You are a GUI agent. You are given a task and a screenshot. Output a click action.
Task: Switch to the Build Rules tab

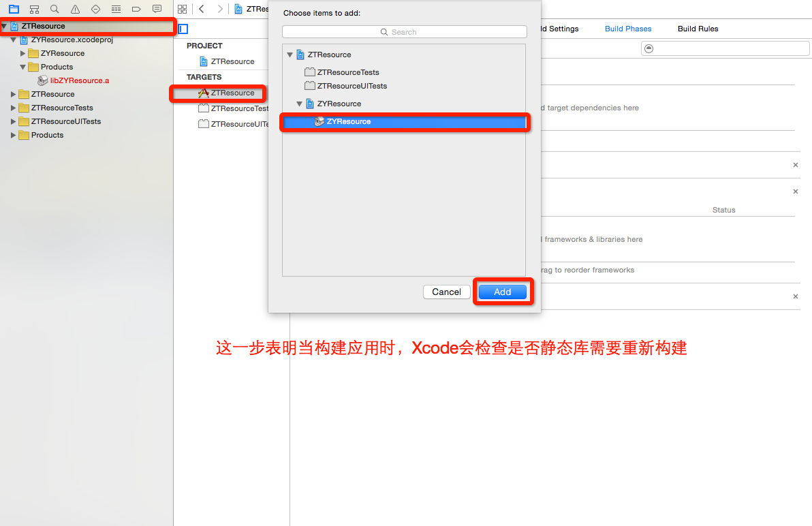point(698,29)
